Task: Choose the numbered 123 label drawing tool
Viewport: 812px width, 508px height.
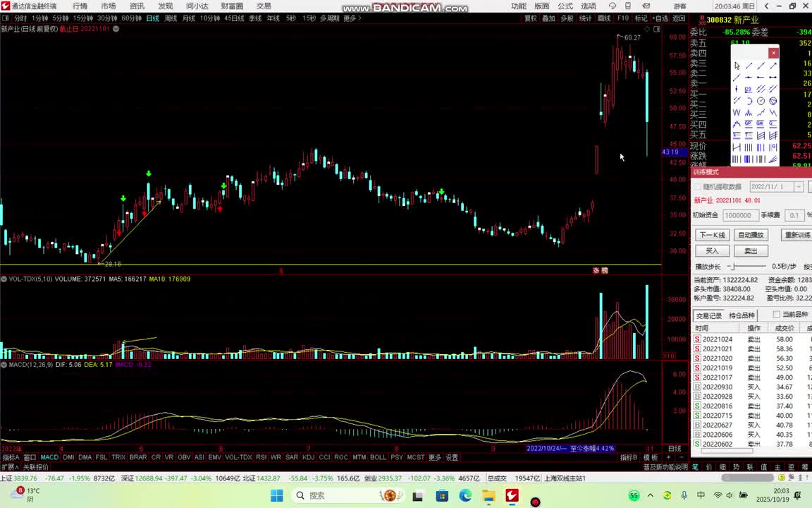Action: [749, 89]
